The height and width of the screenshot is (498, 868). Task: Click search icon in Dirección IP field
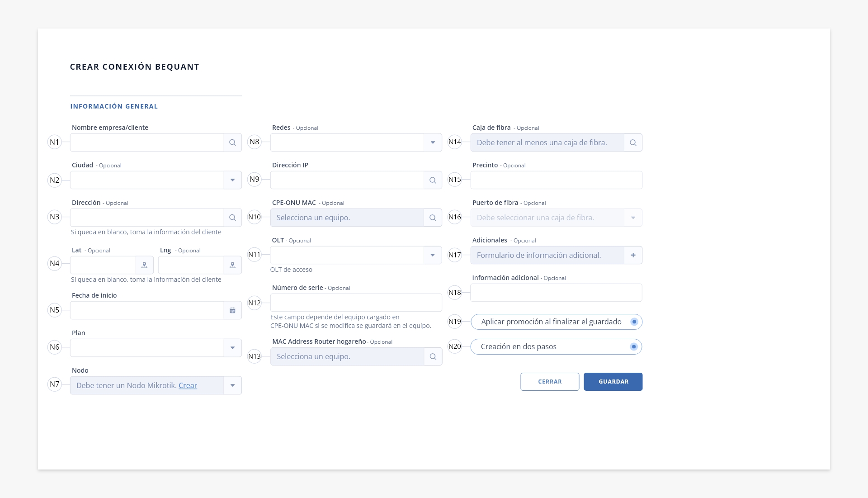pos(433,180)
